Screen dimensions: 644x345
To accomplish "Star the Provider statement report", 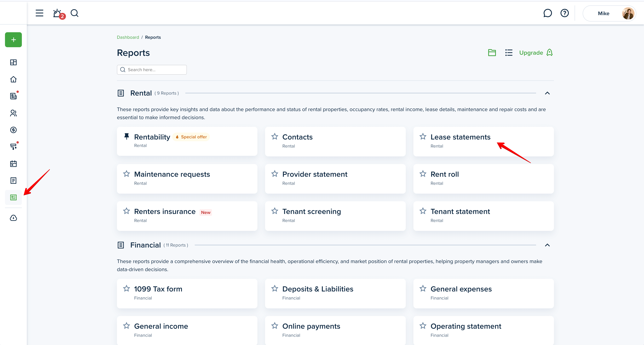I will tap(274, 174).
